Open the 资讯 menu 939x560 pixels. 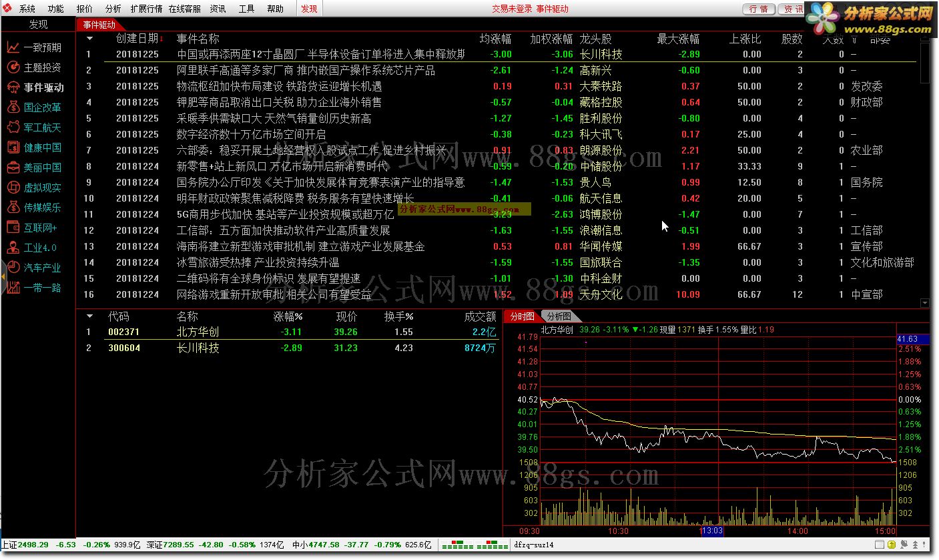coord(218,9)
